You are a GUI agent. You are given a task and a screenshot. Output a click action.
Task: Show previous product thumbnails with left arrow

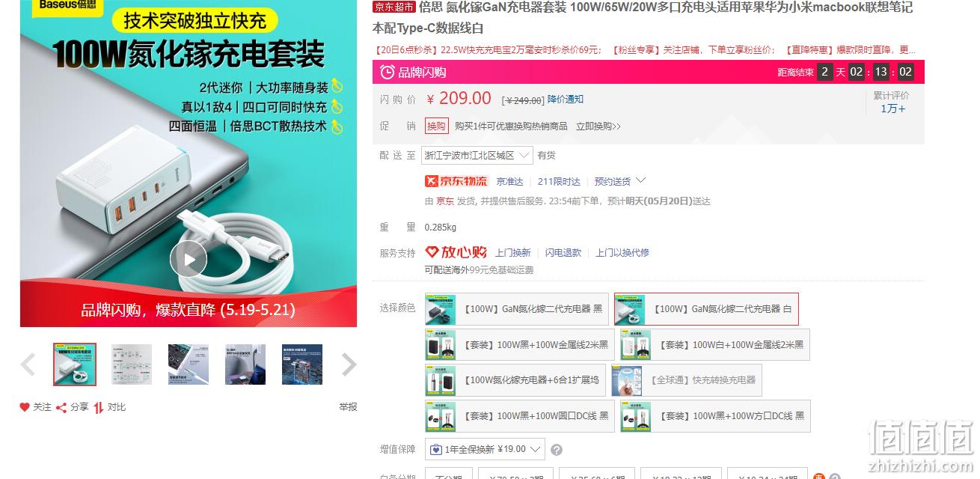pos(28,364)
